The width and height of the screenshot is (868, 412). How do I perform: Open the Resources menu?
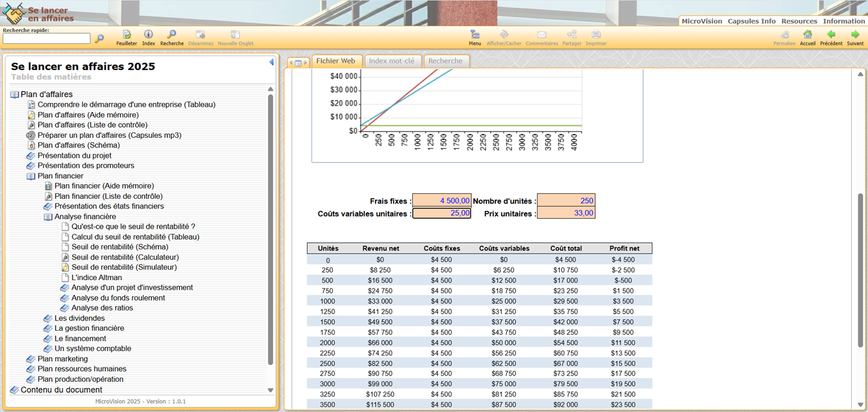(799, 21)
